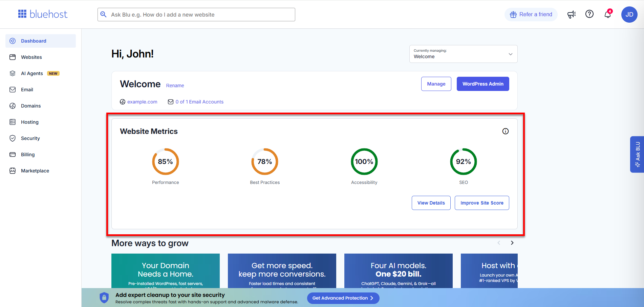Open the AI Agents menu item

click(41, 73)
